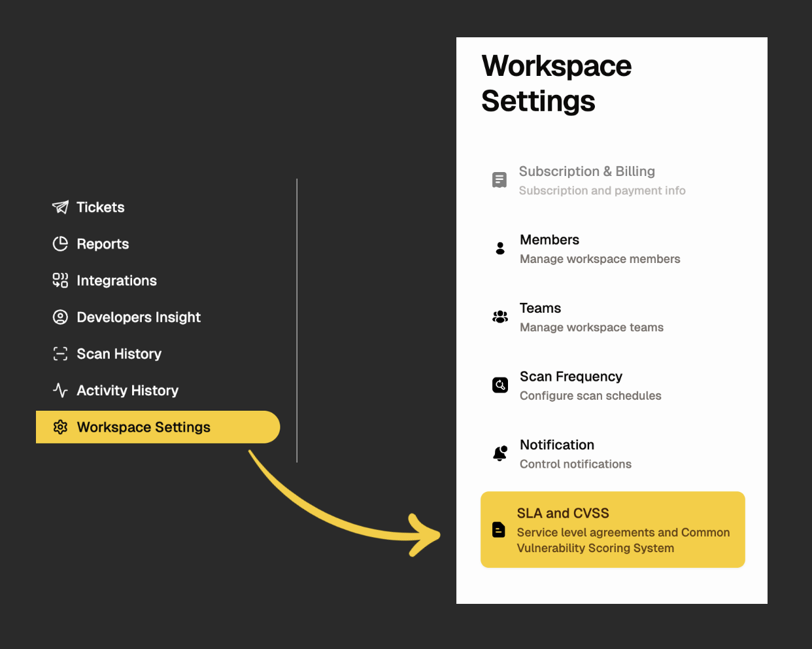Screen dimensions: 812x649
Task: Open the SLA and CVSS settings
Action: (x=612, y=529)
